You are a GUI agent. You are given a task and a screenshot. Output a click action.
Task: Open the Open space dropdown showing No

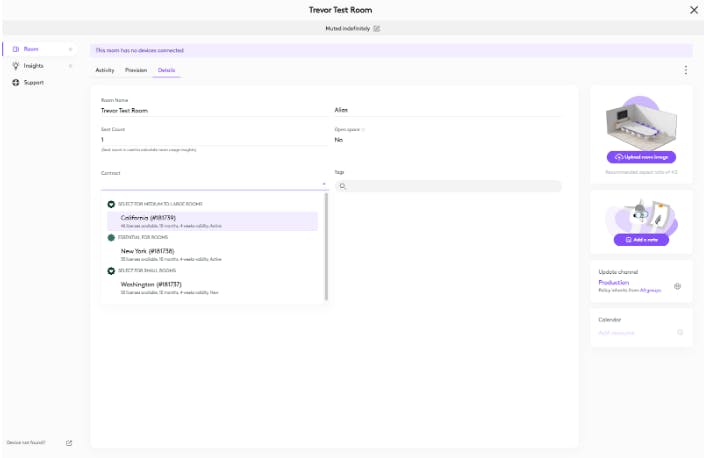click(x=447, y=140)
